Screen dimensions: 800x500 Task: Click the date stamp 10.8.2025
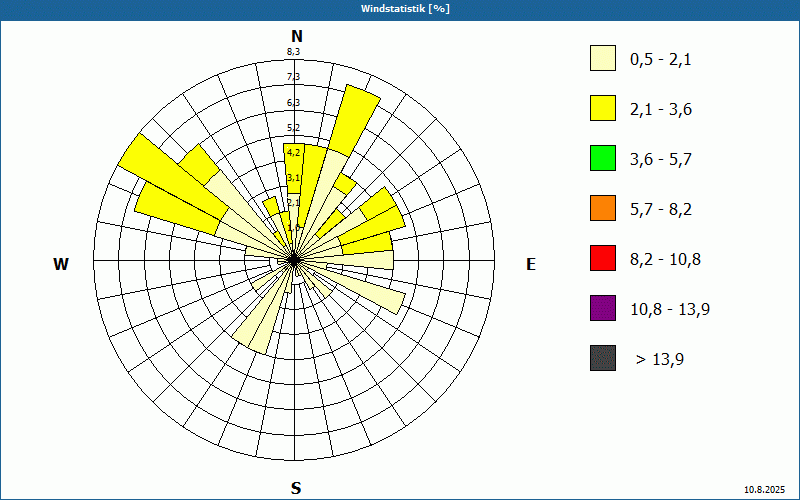tap(764, 490)
